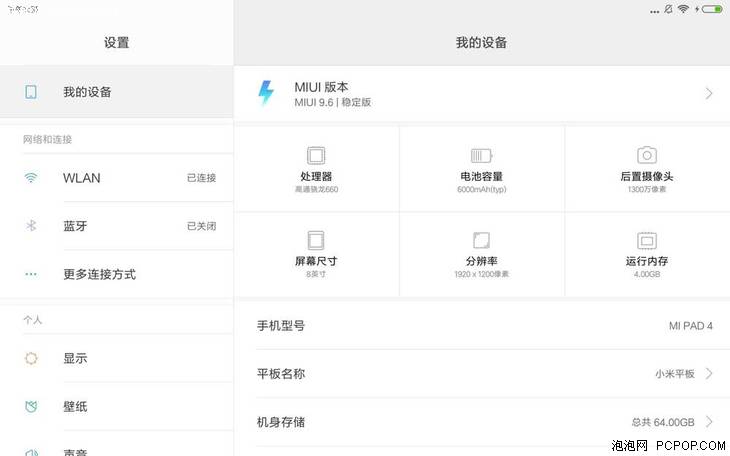
Task: Tap the 屏幕尺寸 label
Action: coord(316,261)
